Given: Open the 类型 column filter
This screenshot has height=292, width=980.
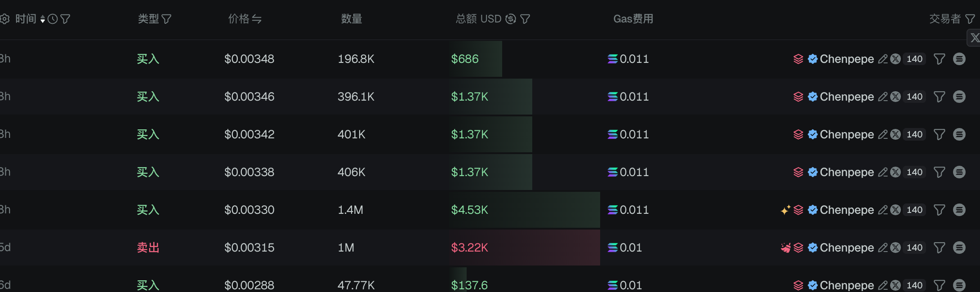Looking at the screenshot, I should coord(166,19).
